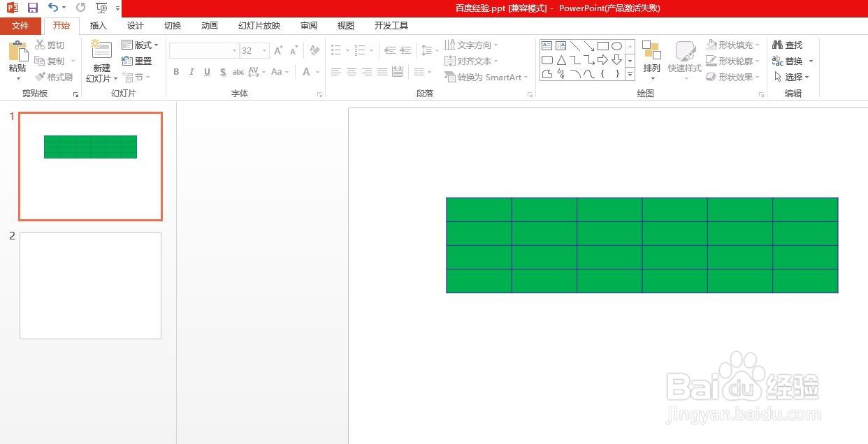Click the 复制 (Copy) button
This screenshot has height=444, width=868.
coord(50,61)
